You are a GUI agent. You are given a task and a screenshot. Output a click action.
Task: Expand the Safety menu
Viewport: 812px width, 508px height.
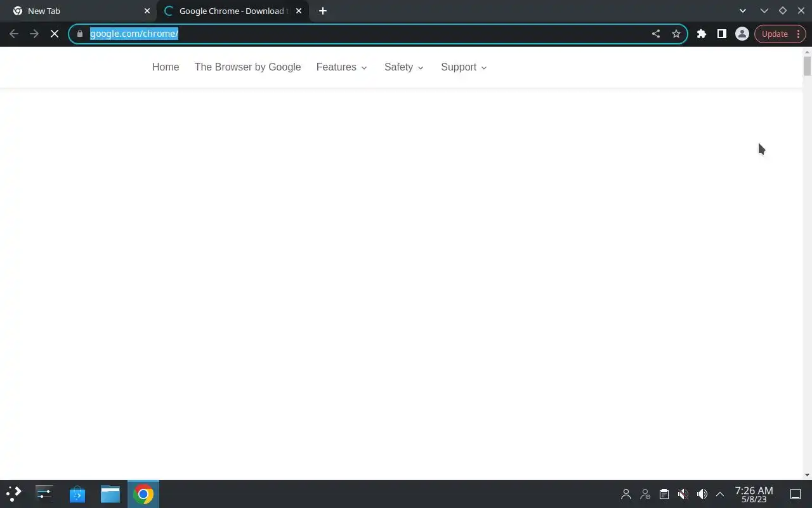click(404, 67)
